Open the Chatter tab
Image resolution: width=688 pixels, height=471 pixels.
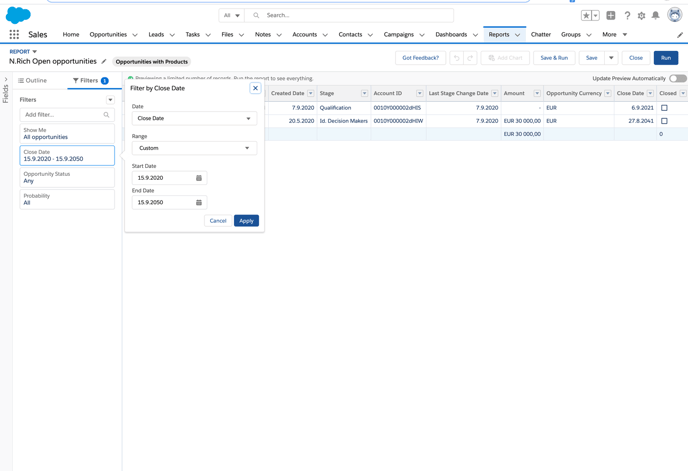[541, 34]
